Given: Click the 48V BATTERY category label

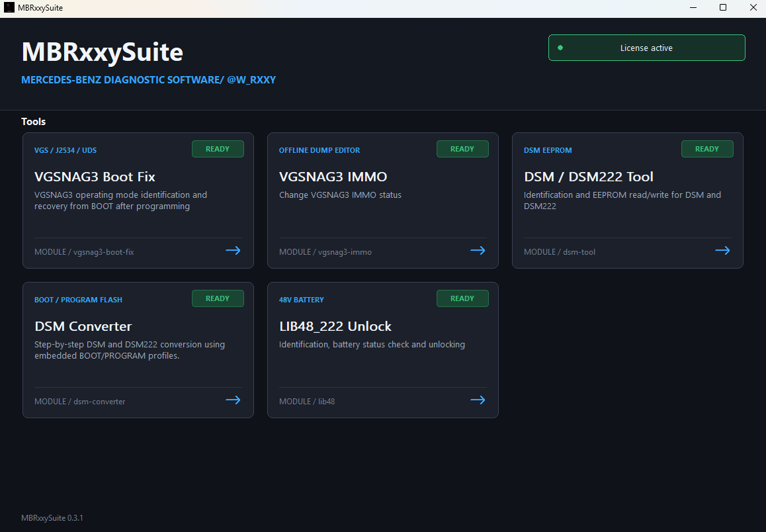Looking at the screenshot, I should pos(302,300).
